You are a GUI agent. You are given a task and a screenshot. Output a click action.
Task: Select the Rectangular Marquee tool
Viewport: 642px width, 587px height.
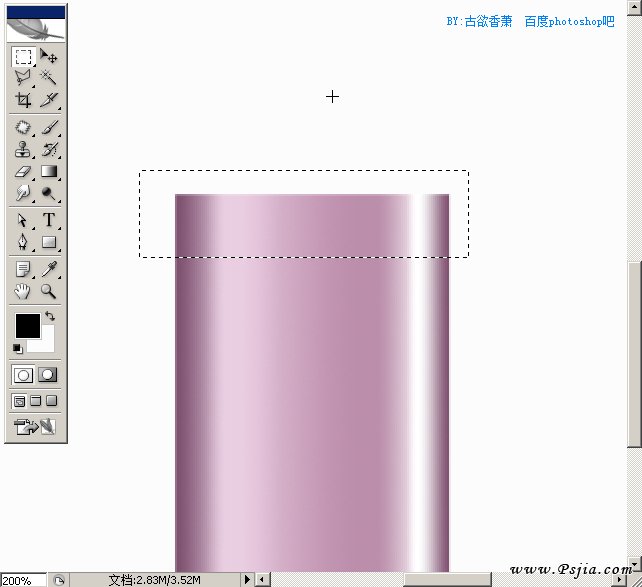pyautogui.click(x=23, y=57)
